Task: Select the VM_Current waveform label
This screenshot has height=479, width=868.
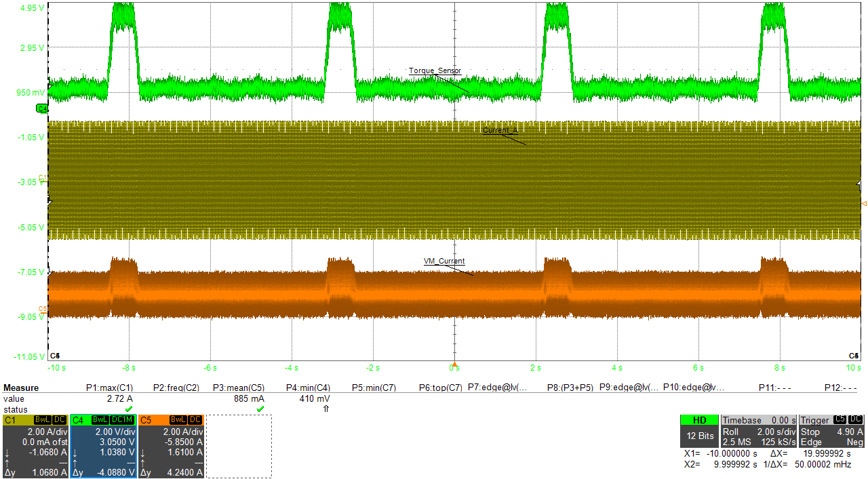Action: click(444, 261)
